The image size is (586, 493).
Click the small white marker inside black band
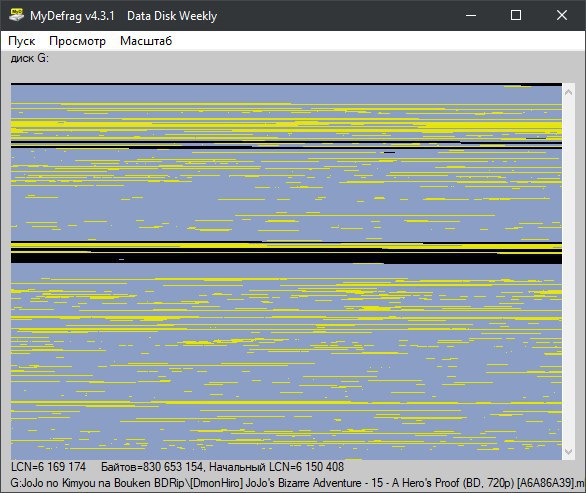pos(121,259)
